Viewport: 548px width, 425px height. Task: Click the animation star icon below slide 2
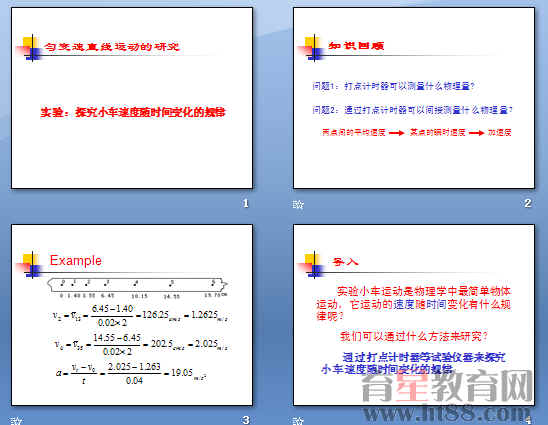coord(298,204)
